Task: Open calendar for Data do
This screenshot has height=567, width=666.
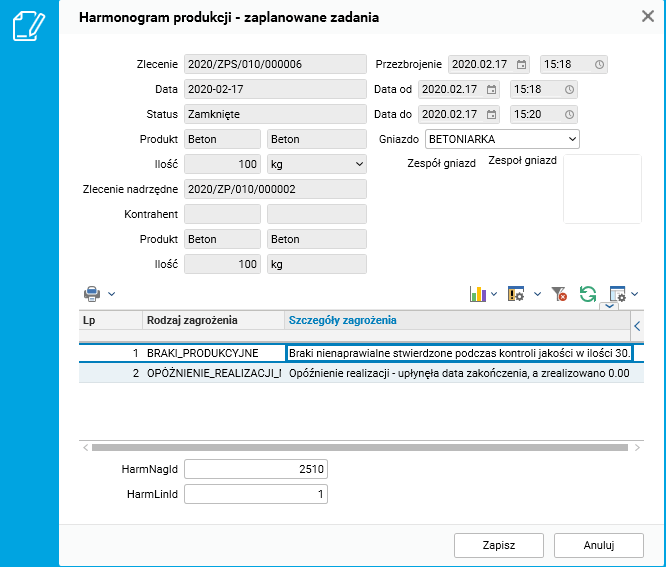Action: click(x=491, y=115)
